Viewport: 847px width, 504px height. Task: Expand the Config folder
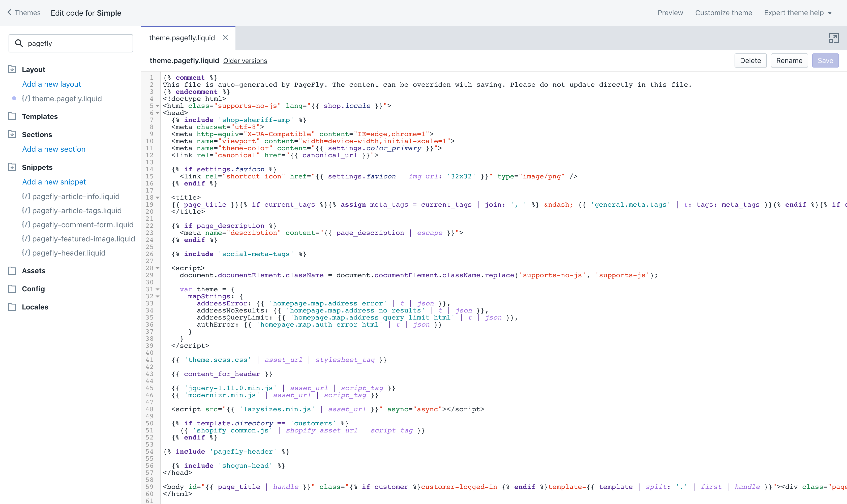tap(12, 289)
